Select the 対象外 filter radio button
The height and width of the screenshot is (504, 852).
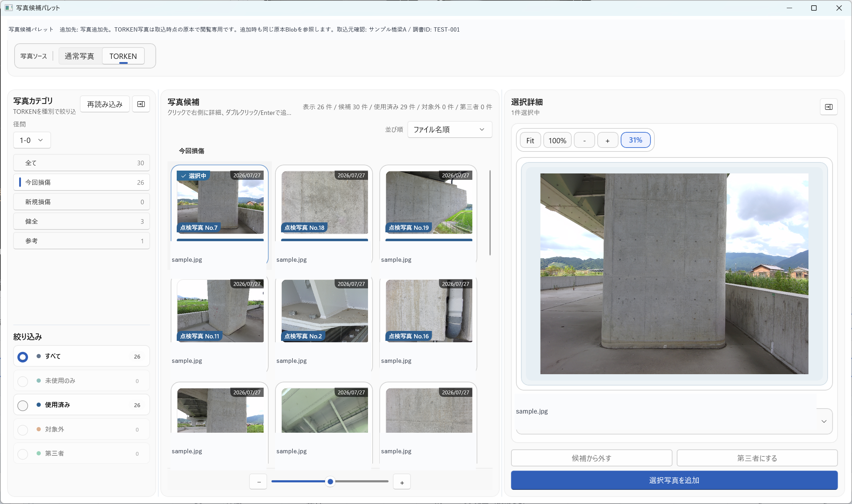pyautogui.click(x=23, y=430)
